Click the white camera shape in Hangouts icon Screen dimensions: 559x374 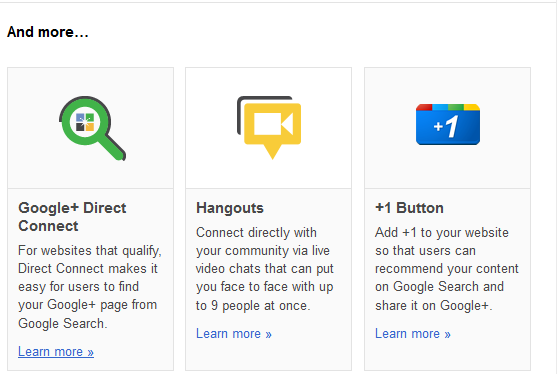tap(273, 124)
